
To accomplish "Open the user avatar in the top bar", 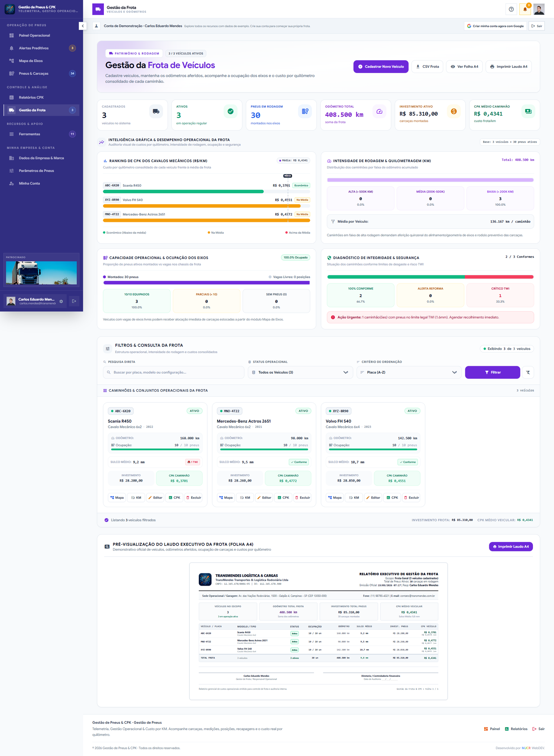I will pos(539,9).
